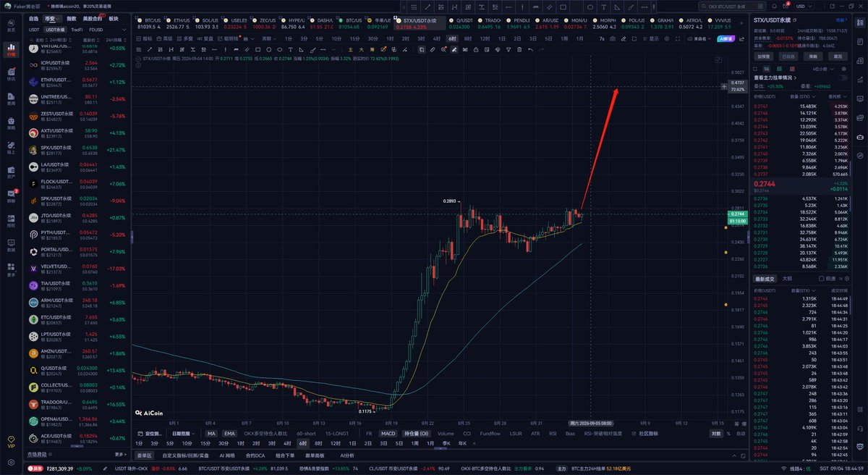Click the OKX BTC/USDT search field
The width and height of the screenshot is (868, 475).
732,7
